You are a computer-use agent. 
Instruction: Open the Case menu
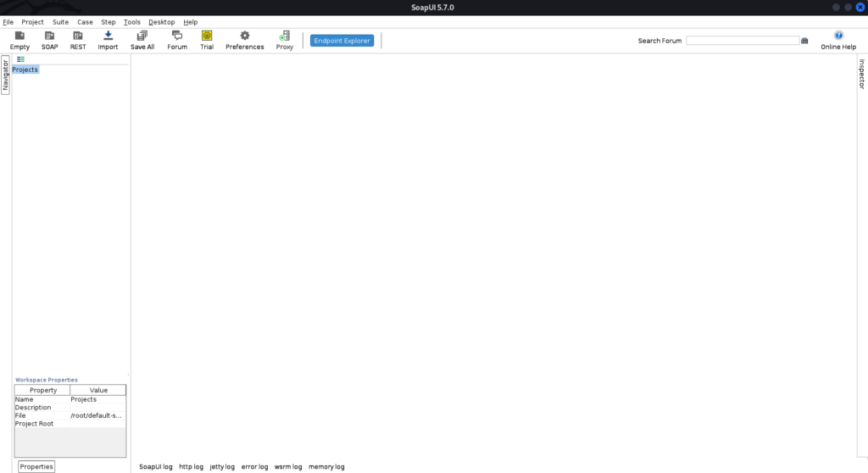[85, 22]
